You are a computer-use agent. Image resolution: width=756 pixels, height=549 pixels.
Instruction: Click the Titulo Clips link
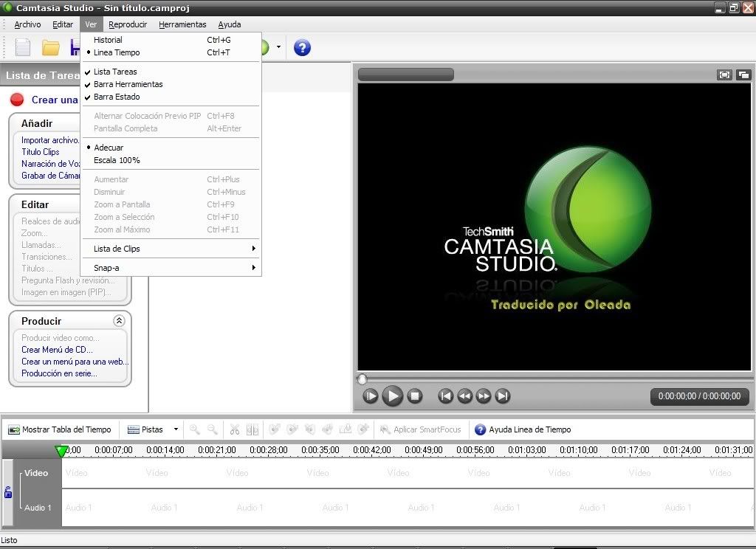click(41, 152)
